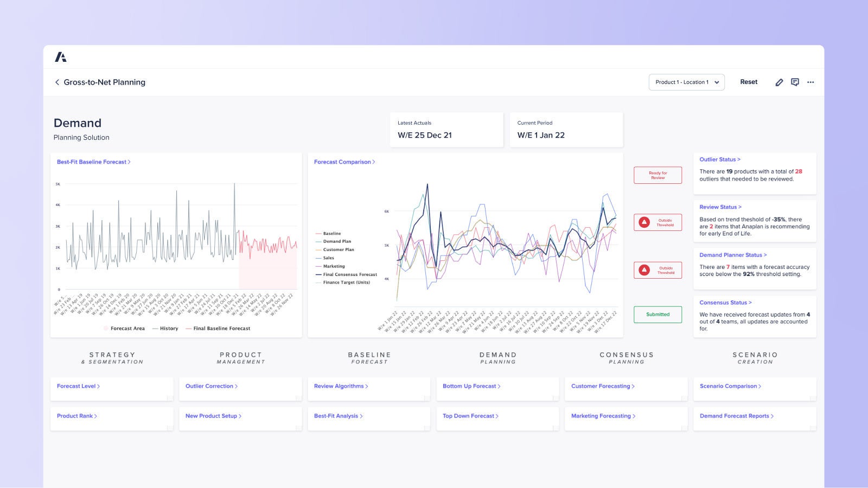This screenshot has height=488, width=868.
Task: Open Scenario Comparison under Scenario Creation
Action: coord(730,386)
